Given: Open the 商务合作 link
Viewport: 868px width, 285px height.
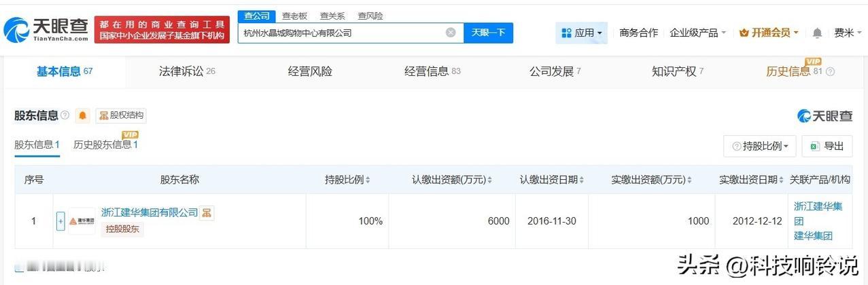Looking at the screenshot, I should point(638,33).
